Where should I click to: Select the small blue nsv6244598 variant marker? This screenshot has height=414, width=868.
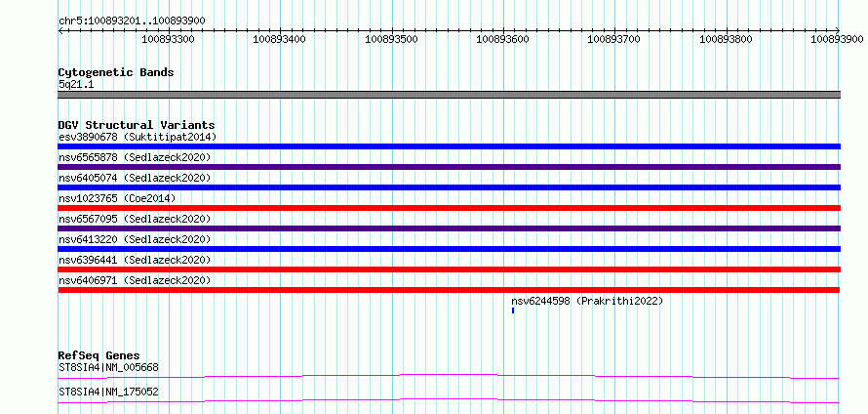[513, 310]
